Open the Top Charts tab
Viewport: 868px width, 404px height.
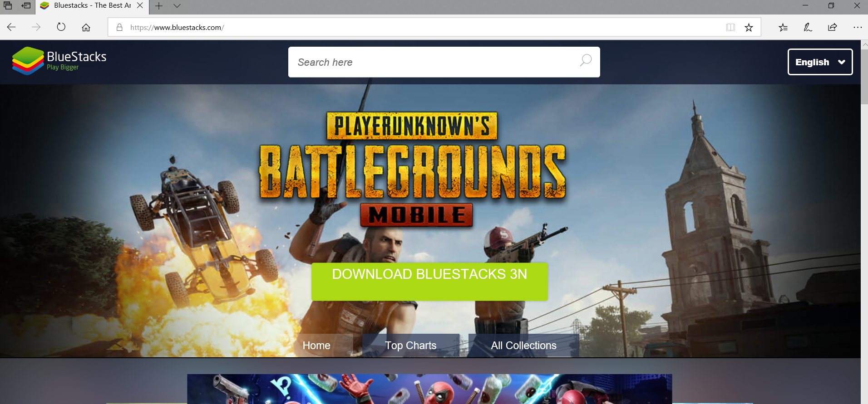[411, 346]
